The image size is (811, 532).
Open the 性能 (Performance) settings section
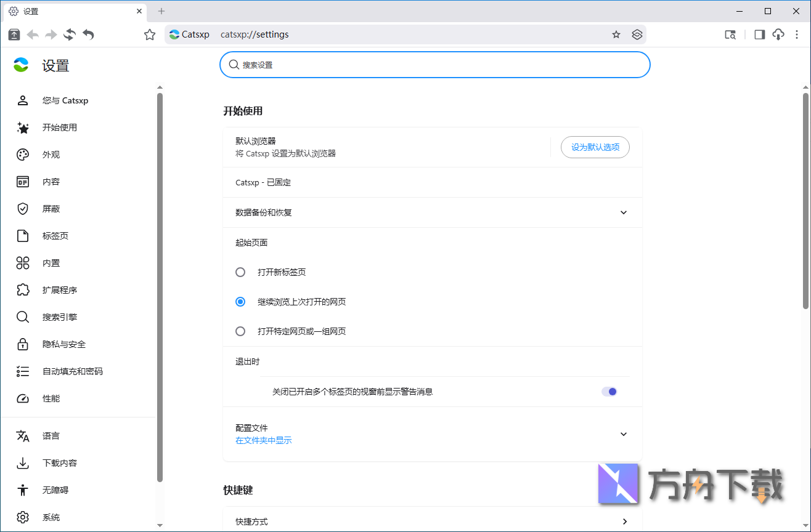coord(51,398)
